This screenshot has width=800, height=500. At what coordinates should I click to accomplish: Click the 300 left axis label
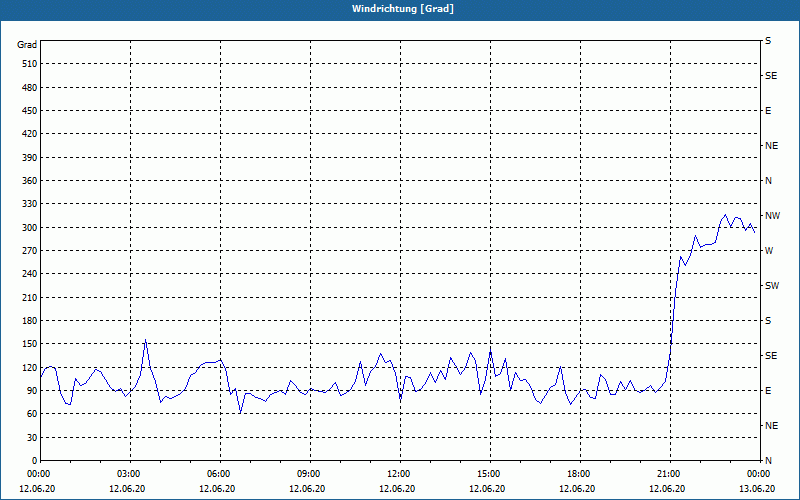click(x=29, y=228)
